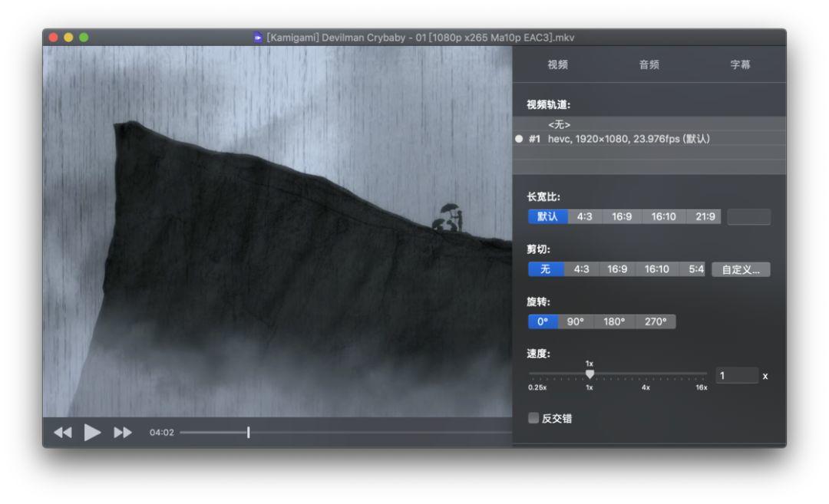Set the aspect ratio to 16:9
This screenshot has height=504, width=829.
pos(622,216)
